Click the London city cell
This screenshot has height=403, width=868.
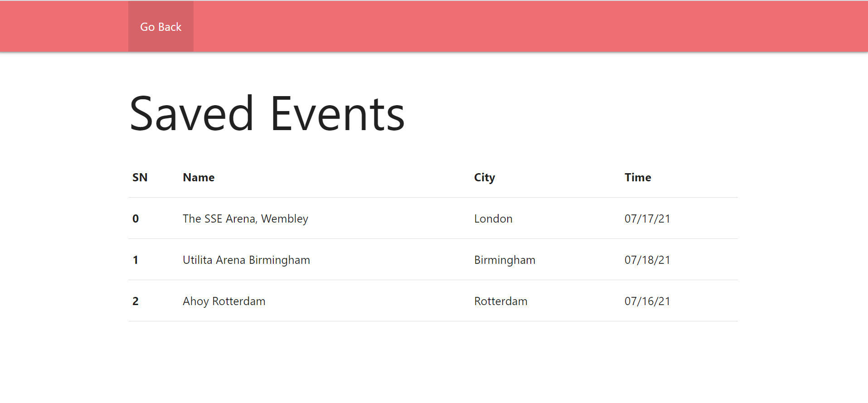click(x=493, y=218)
